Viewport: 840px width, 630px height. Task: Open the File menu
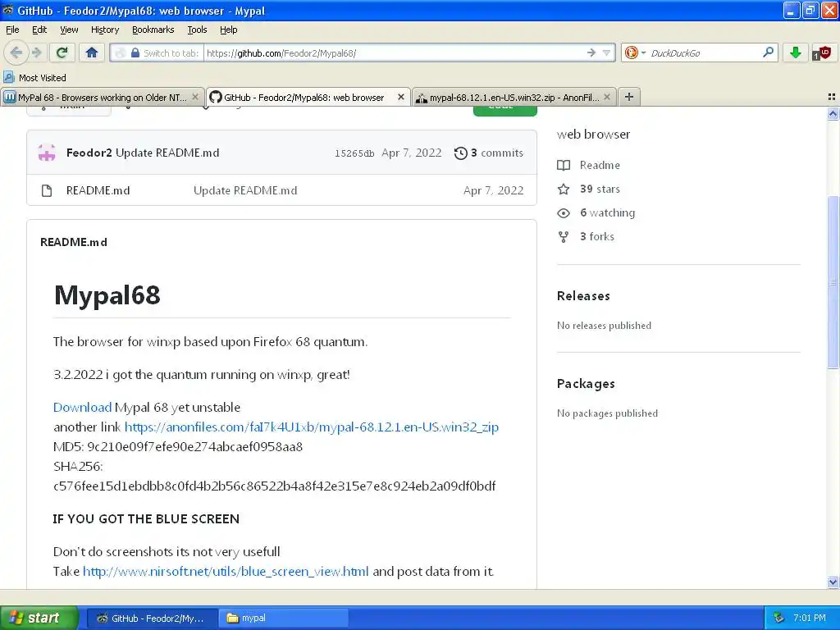[12, 30]
